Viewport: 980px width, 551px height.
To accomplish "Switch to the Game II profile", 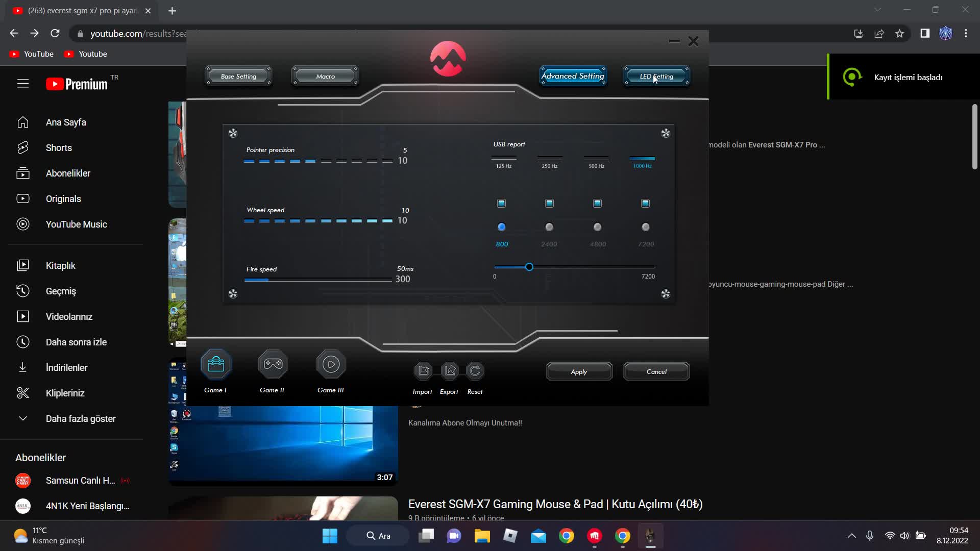I will [273, 364].
